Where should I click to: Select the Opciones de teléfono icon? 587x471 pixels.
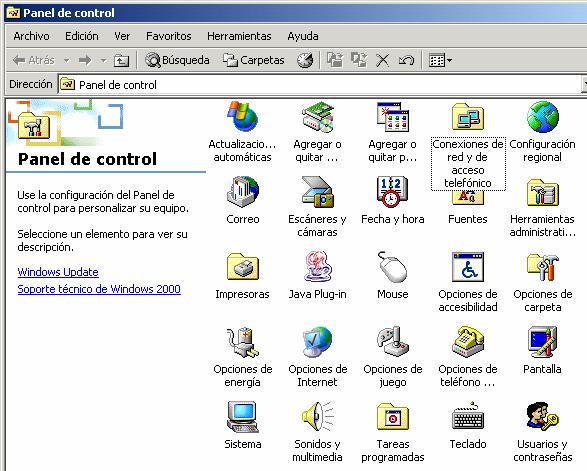468,342
